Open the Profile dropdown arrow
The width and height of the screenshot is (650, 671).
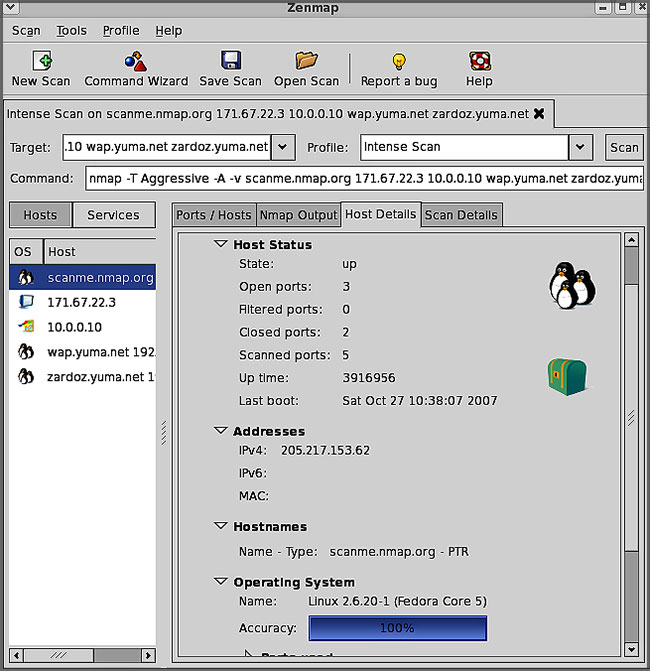(580, 147)
